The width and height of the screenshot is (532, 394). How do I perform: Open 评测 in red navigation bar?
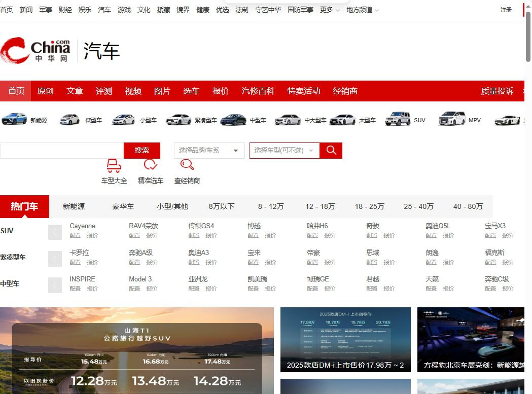click(104, 91)
